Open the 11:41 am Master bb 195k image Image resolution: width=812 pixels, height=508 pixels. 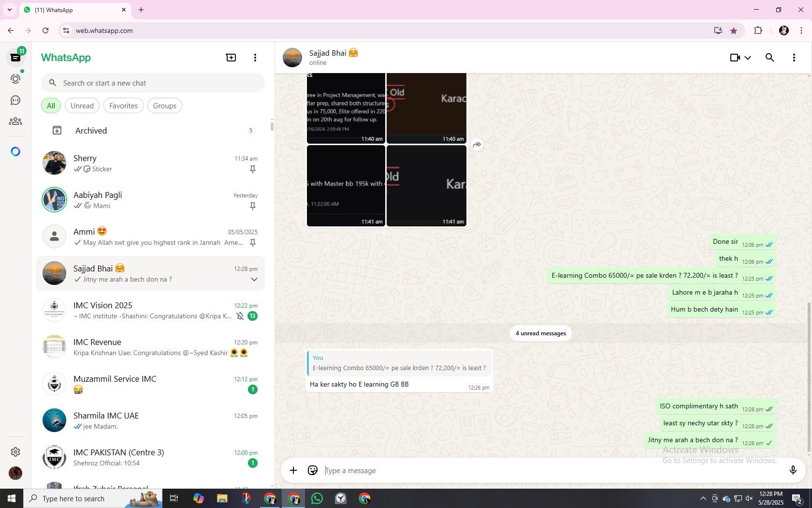[x=346, y=186]
